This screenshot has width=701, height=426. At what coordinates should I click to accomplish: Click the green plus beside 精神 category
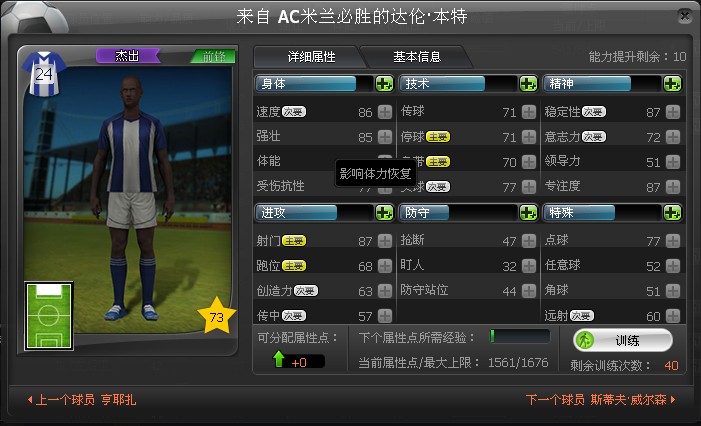coord(672,84)
